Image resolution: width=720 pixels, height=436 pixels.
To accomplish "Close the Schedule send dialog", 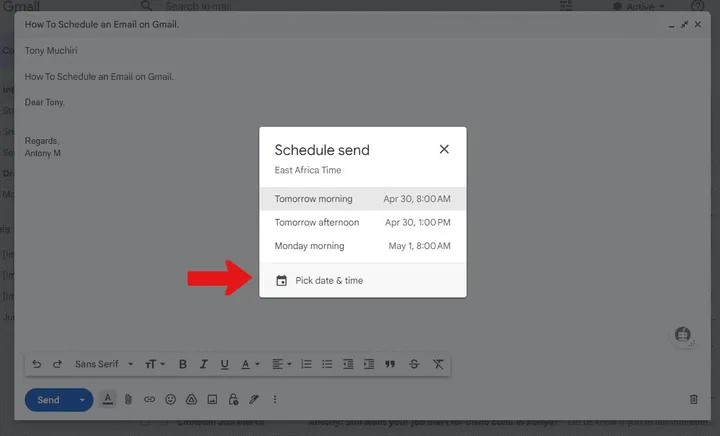I will pos(444,149).
